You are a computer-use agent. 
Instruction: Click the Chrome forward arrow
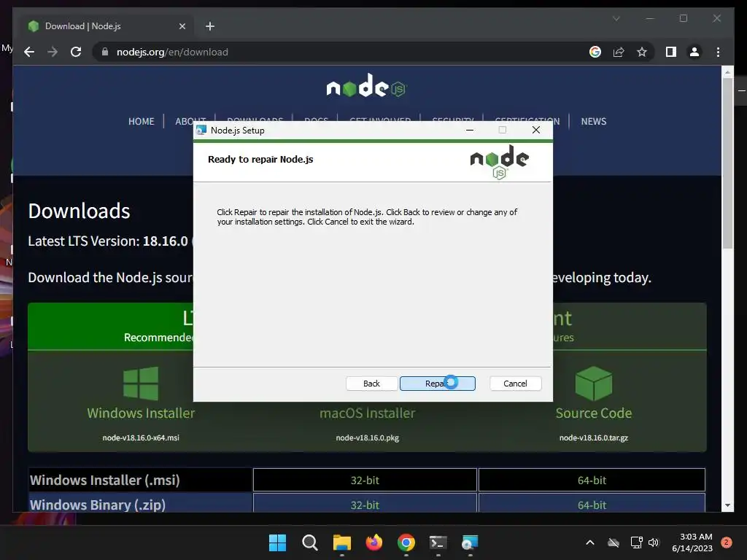coord(53,52)
